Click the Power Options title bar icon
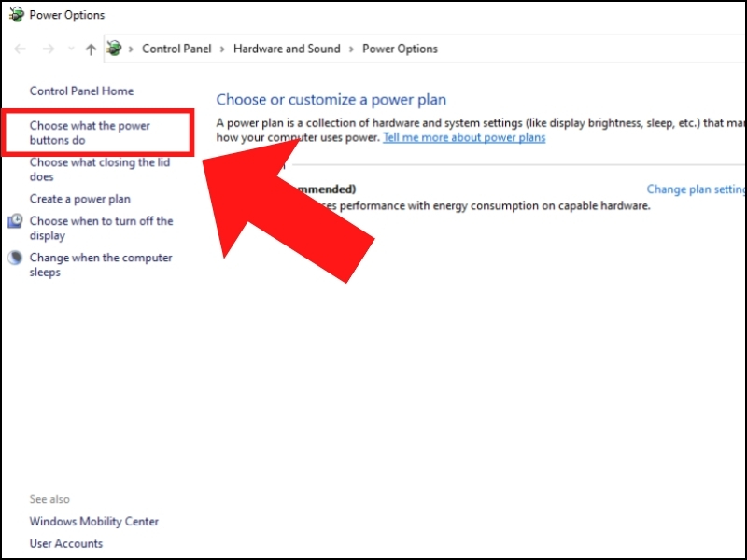747x560 pixels. pyautogui.click(x=16, y=15)
